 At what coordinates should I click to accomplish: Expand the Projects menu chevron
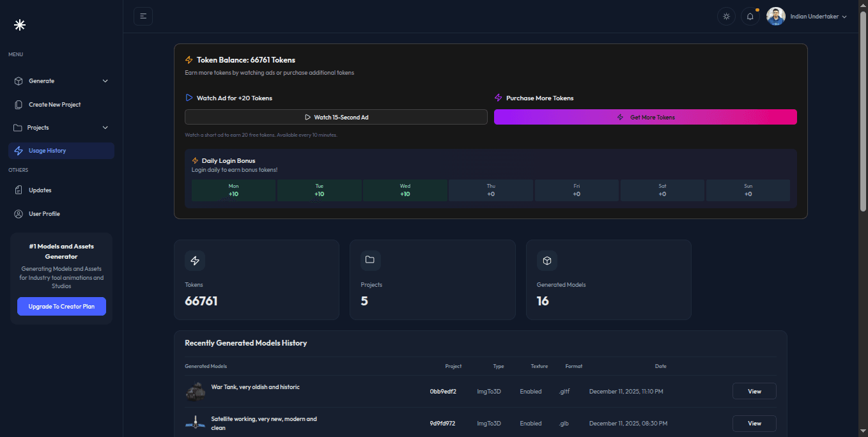(x=105, y=128)
